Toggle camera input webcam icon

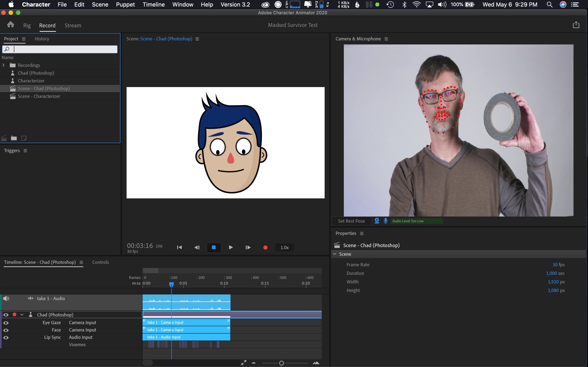point(377,221)
